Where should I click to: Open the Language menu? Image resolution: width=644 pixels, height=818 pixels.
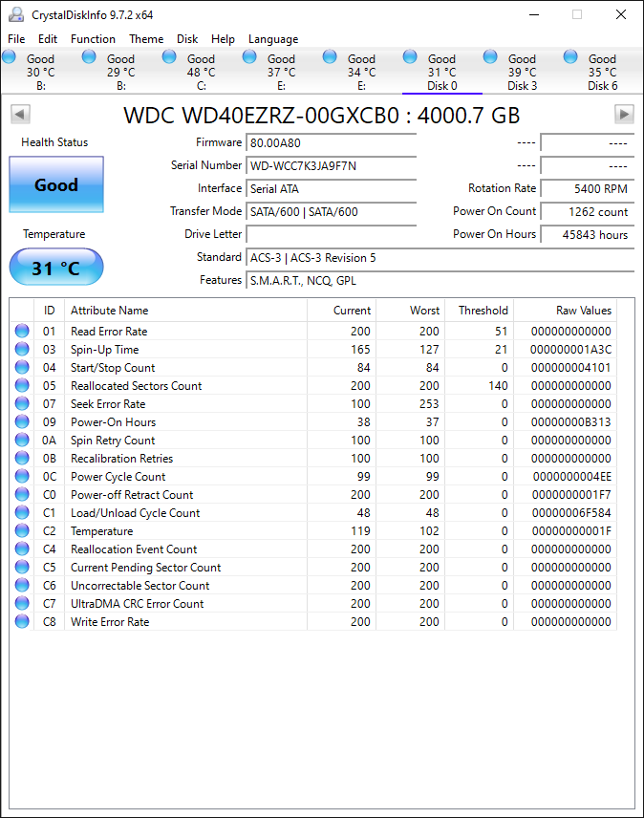pos(273,39)
